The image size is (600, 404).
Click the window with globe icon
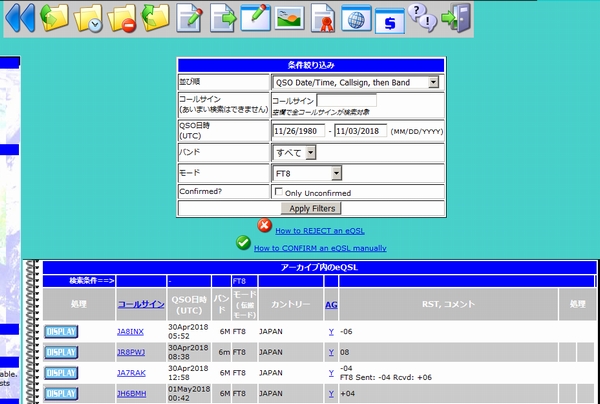356,18
